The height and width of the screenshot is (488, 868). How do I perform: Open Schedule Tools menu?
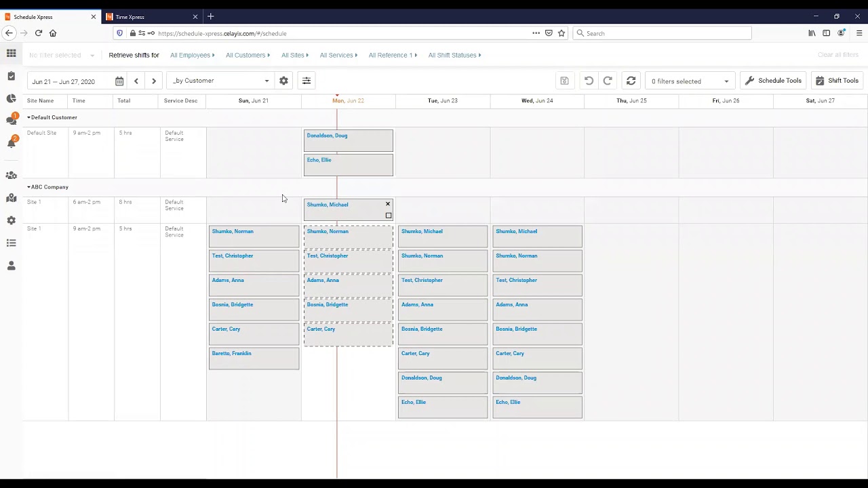[x=773, y=81]
